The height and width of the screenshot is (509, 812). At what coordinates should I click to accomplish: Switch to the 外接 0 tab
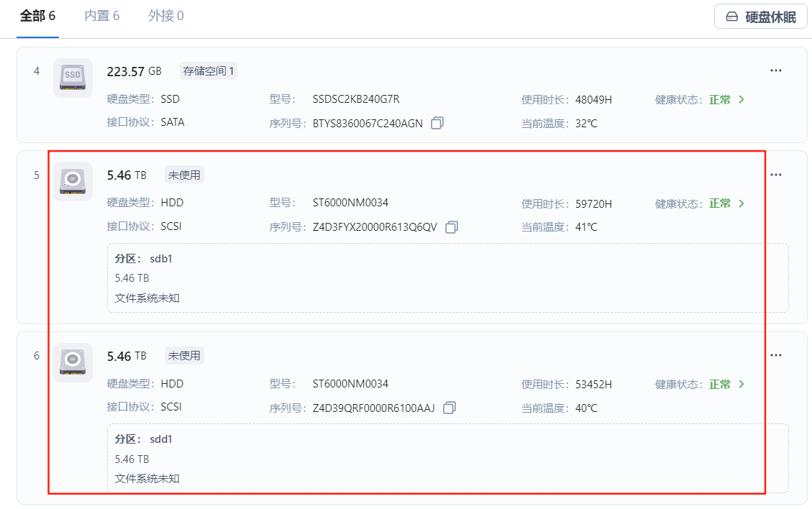coord(166,16)
